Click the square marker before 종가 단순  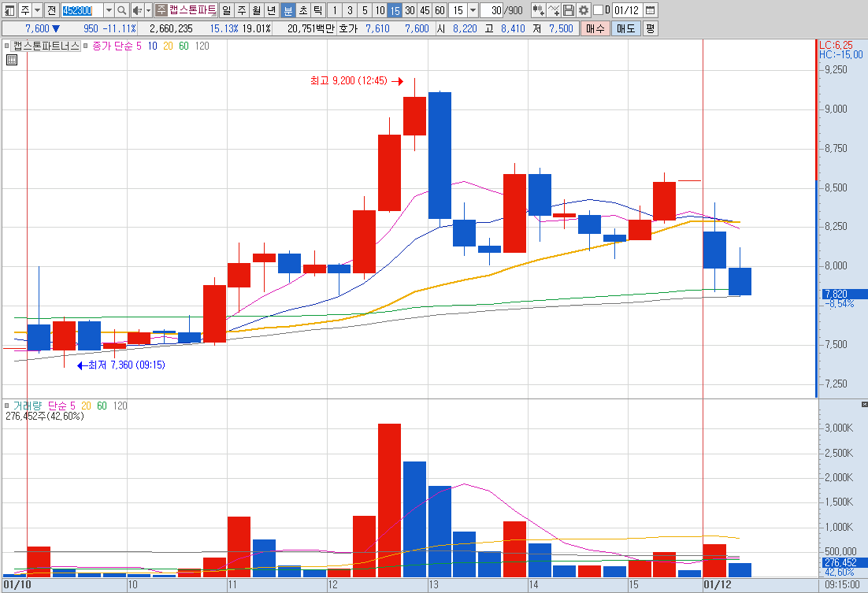click(x=86, y=46)
